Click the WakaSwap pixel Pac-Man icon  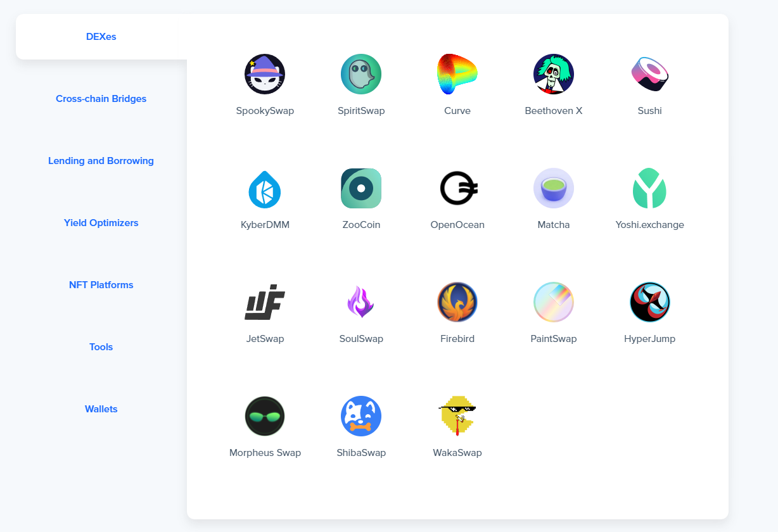coord(457,416)
